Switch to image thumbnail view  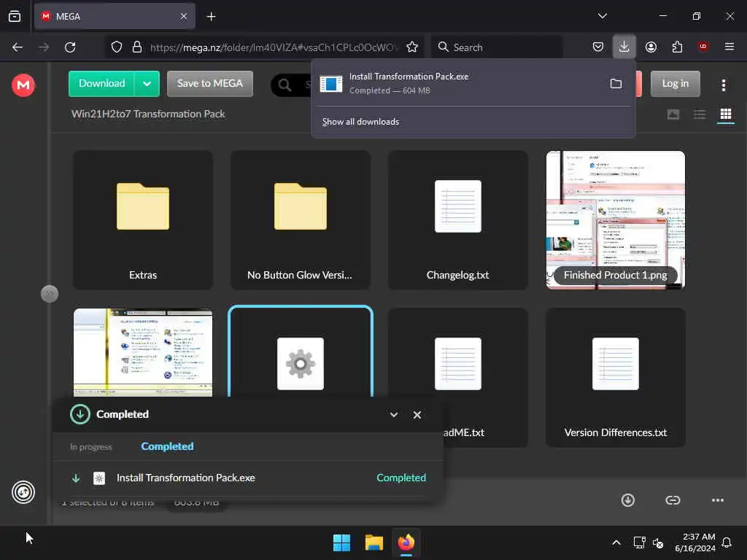[x=673, y=114]
